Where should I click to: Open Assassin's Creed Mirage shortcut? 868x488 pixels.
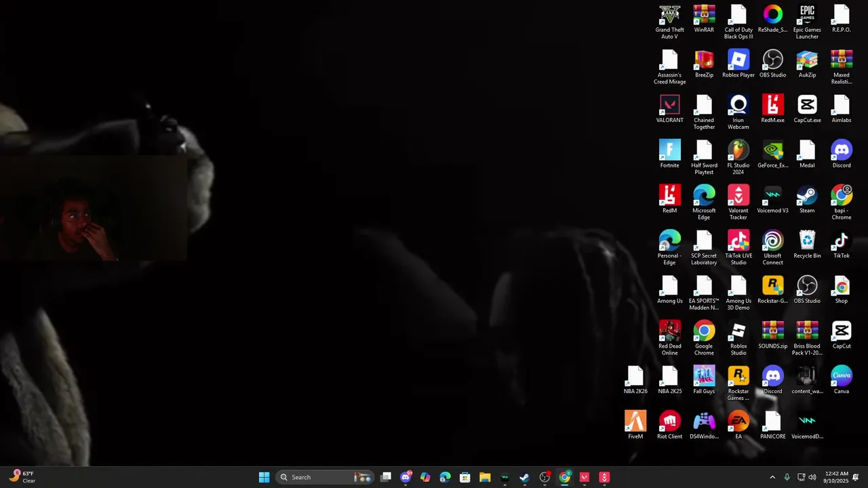pyautogui.click(x=669, y=67)
